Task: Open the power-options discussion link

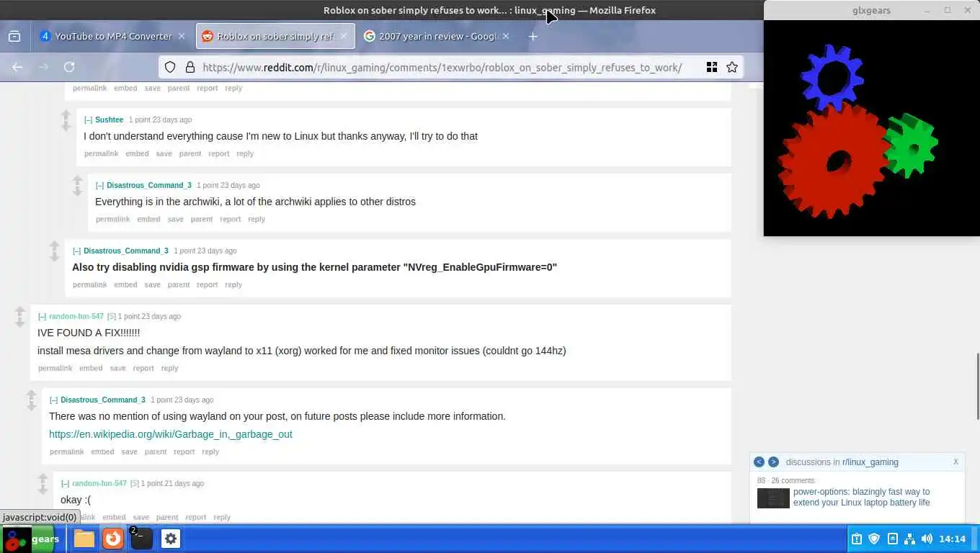Action: click(861, 497)
